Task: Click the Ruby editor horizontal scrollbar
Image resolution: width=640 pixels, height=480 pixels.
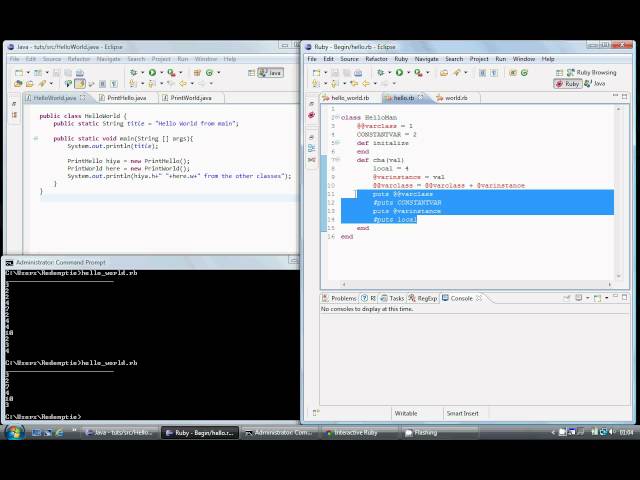Action: pyautogui.click(x=476, y=284)
